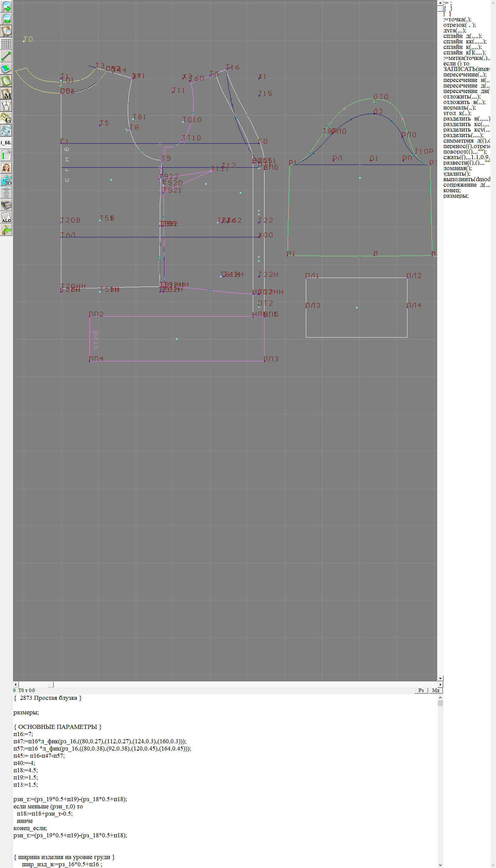Click in the code line 'п16:=7;'
496x868 pixels.
tap(23, 734)
